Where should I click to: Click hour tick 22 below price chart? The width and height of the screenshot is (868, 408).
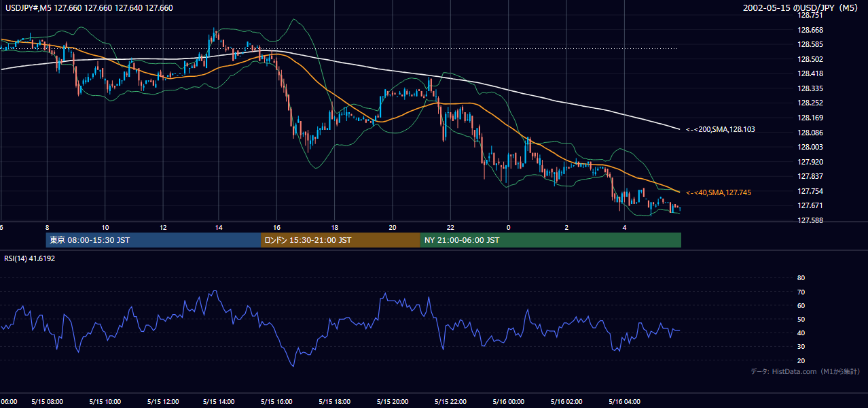click(x=450, y=227)
